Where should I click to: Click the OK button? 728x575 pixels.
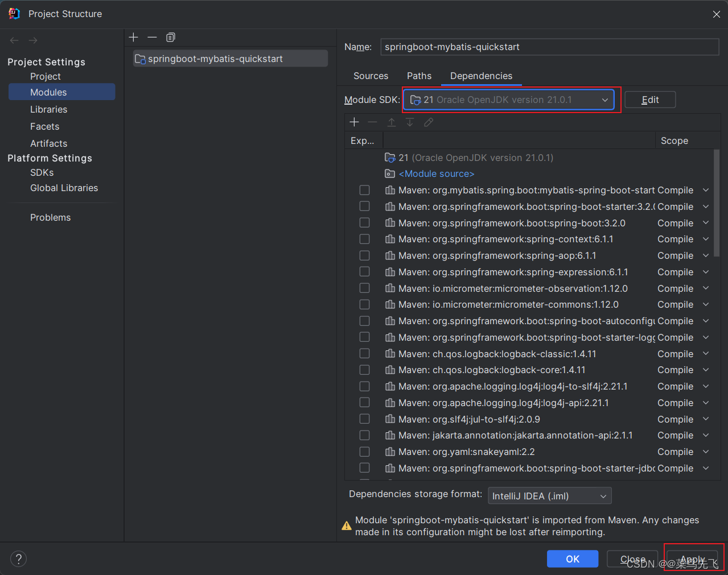pos(573,559)
